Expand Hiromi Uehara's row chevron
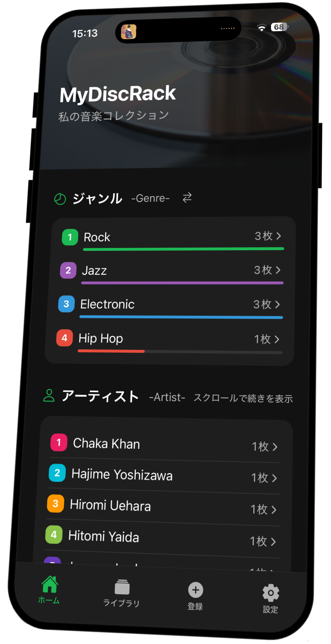The width and height of the screenshot is (331, 644). pos(274,509)
